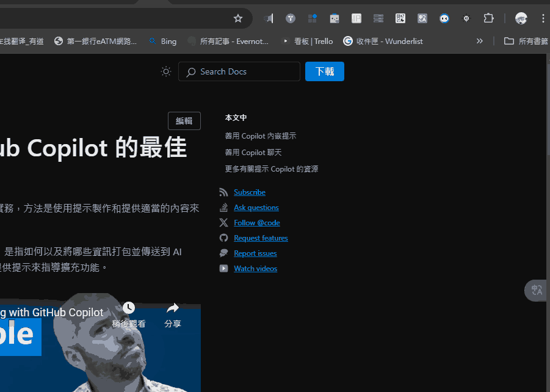
Task: Click the Ask questions link
Action: [256, 208]
